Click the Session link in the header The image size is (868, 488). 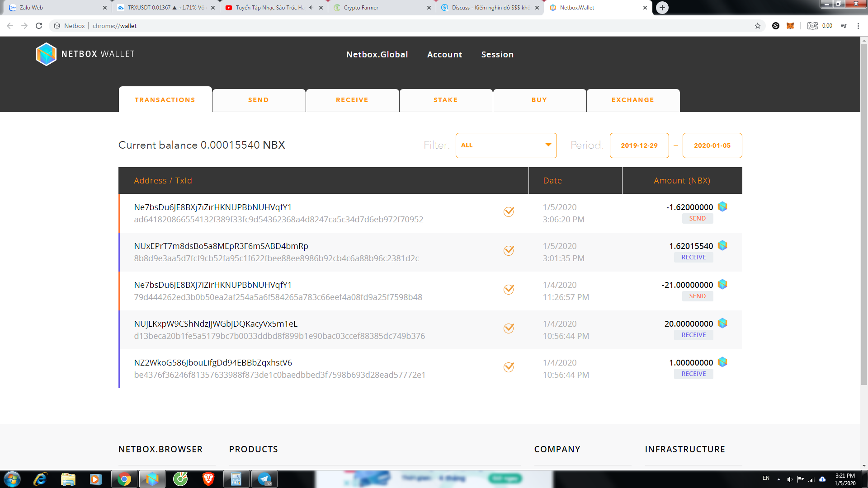coord(497,55)
